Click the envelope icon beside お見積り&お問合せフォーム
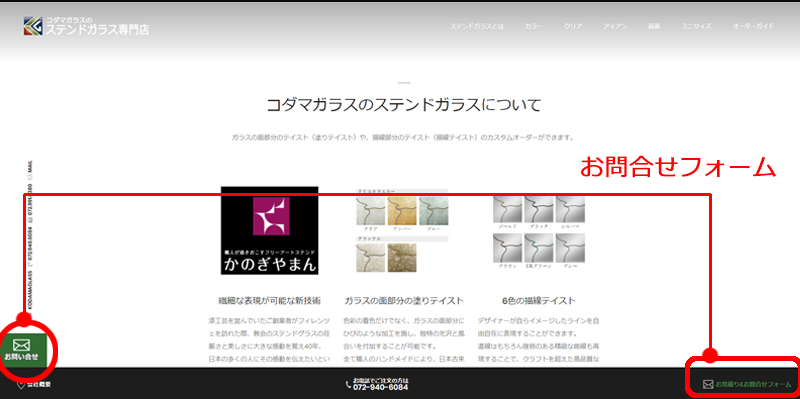This screenshot has height=399, width=800. click(x=708, y=384)
